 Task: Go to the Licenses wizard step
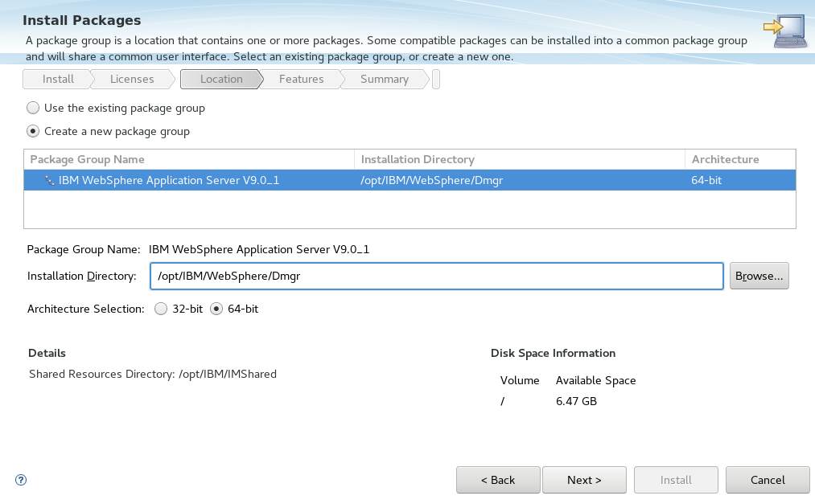(132, 79)
